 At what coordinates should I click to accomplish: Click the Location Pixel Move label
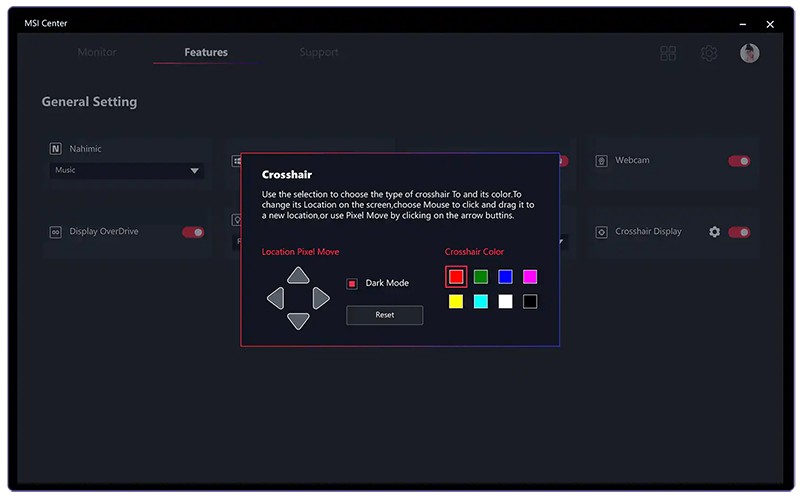(300, 252)
